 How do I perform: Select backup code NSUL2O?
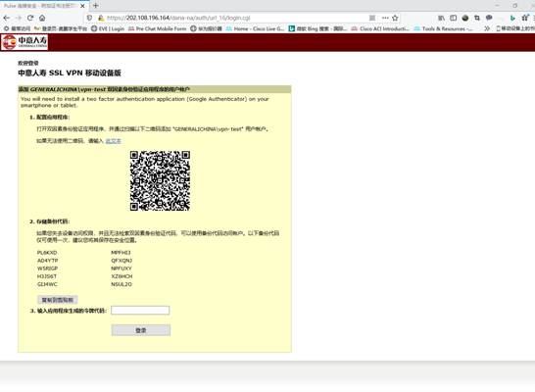122,284
